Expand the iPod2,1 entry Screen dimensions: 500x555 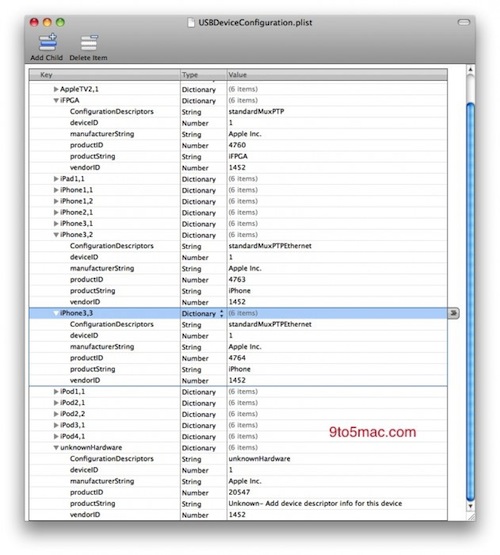point(56,403)
